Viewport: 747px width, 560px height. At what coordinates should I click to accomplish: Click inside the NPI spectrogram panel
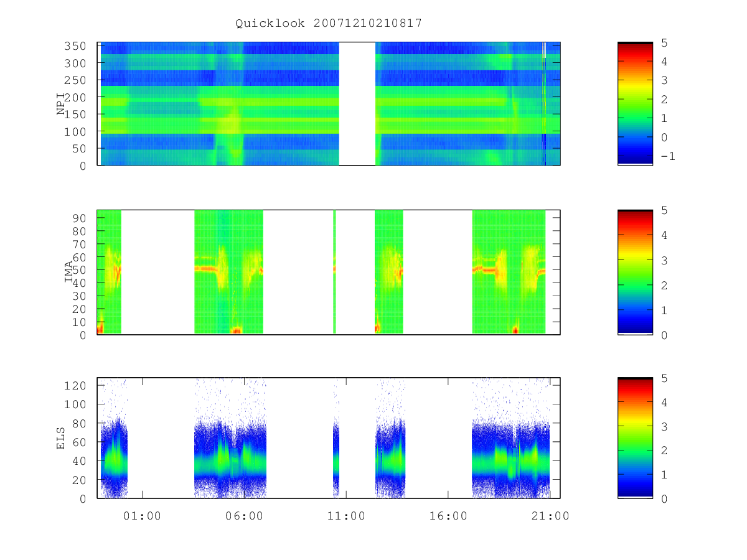pyautogui.click(x=329, y=104)
